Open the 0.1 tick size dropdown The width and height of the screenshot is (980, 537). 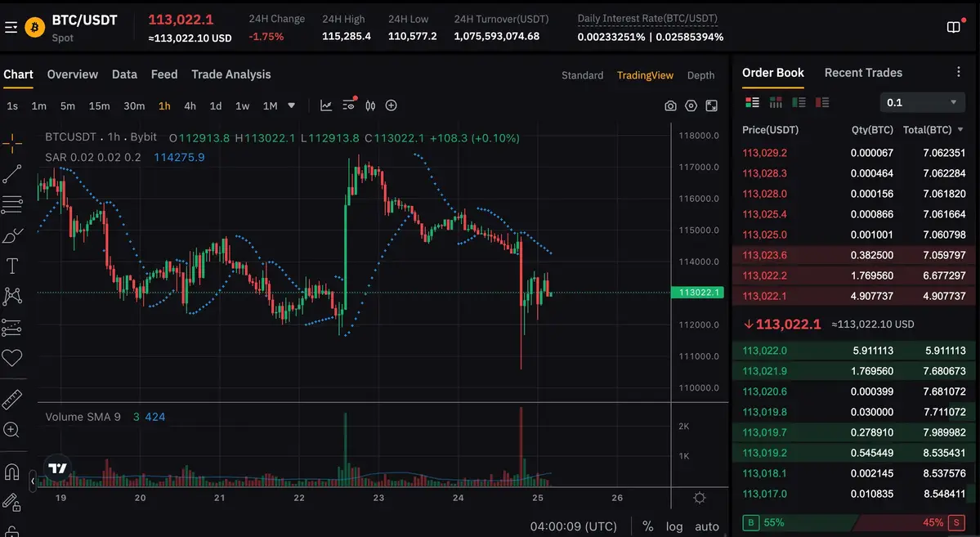(x=922, y=102)
